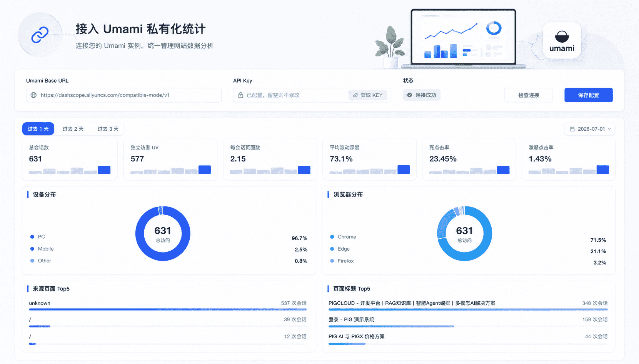The image size is (639, 364).
Task: Click the 537 次会话 count
Action: 294,303
